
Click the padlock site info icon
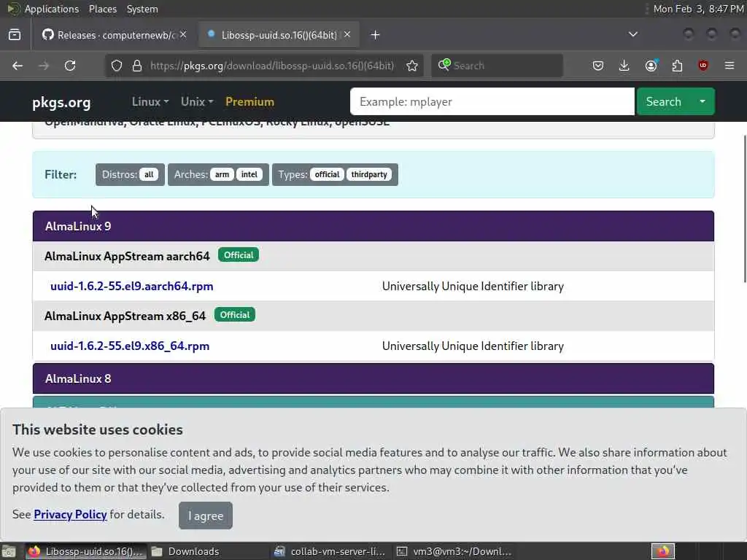[x=137, y=66]
